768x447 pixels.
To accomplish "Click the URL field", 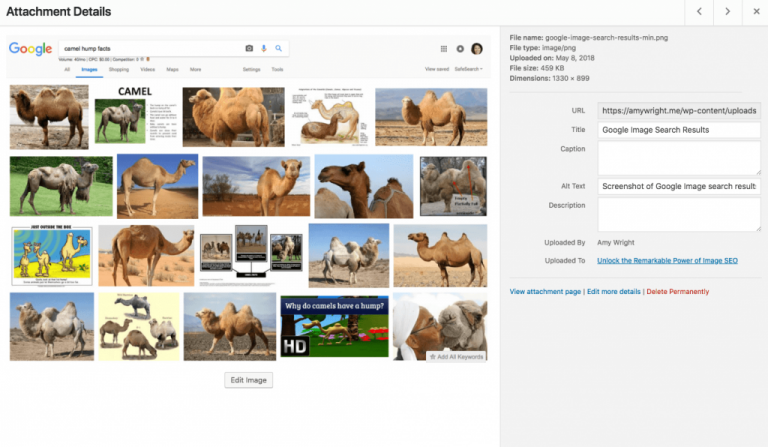I will (678, 110).
